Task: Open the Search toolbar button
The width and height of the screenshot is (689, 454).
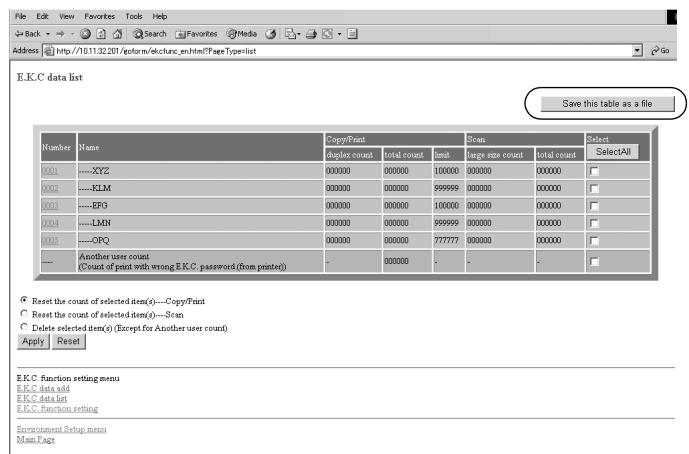Action: (150, 34)
